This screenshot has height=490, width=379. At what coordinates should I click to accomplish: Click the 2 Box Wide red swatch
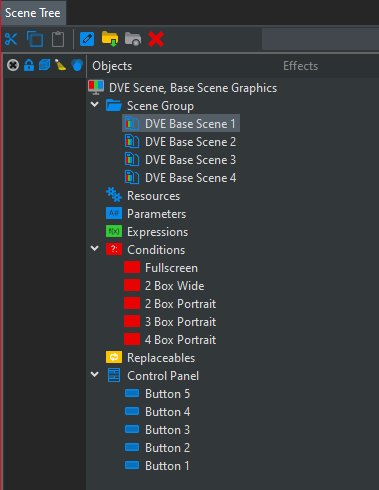tap(132, 285)
